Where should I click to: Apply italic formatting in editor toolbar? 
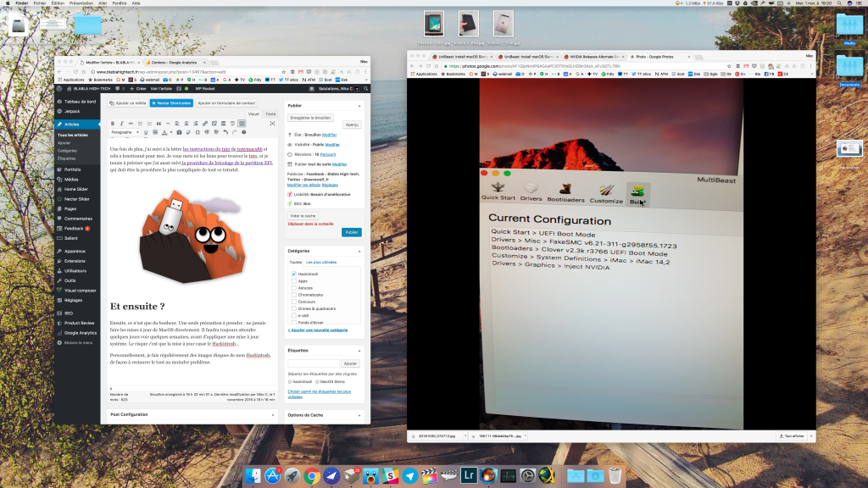[122, 124]
